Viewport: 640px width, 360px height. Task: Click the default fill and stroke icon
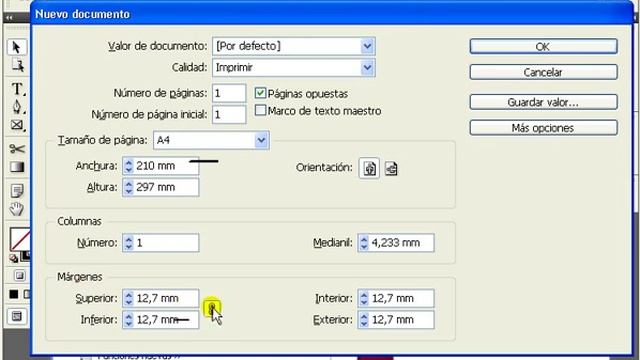click(x=13, y=258)
